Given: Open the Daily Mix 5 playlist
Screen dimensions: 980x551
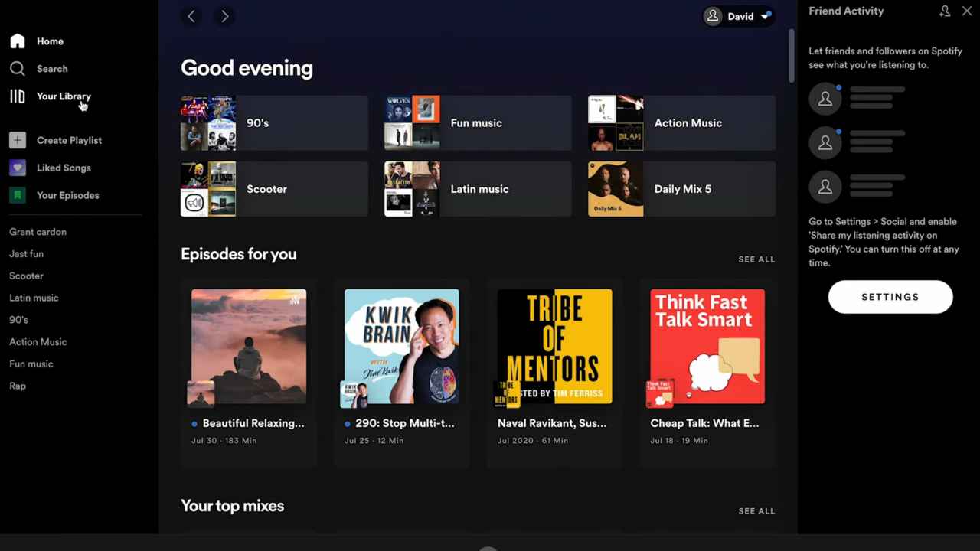Looking at the screenshot, I should click(681, 189).
